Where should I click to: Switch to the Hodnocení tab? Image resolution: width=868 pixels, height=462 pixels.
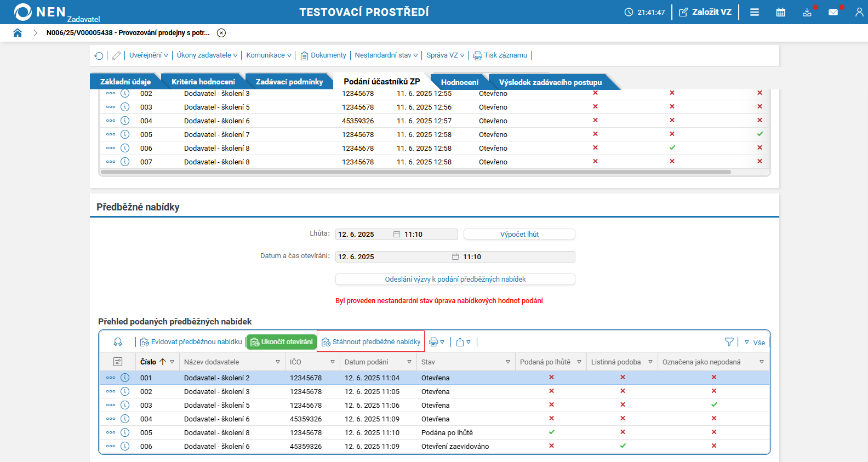(459, 82)
